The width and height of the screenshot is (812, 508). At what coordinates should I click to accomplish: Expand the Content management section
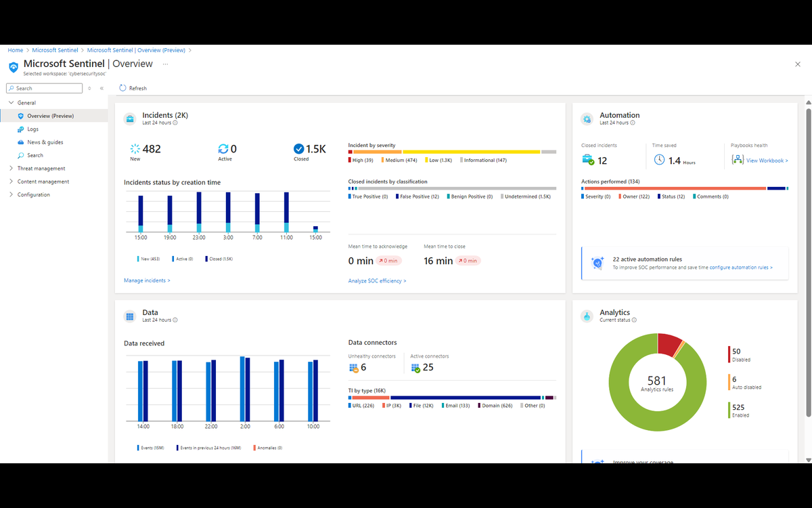(11, 182)
